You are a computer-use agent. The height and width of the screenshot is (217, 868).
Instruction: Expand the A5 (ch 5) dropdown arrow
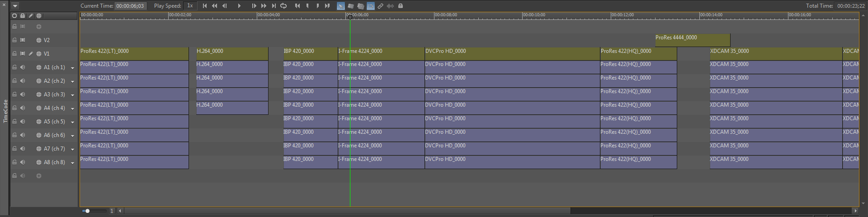pos(72,123)
